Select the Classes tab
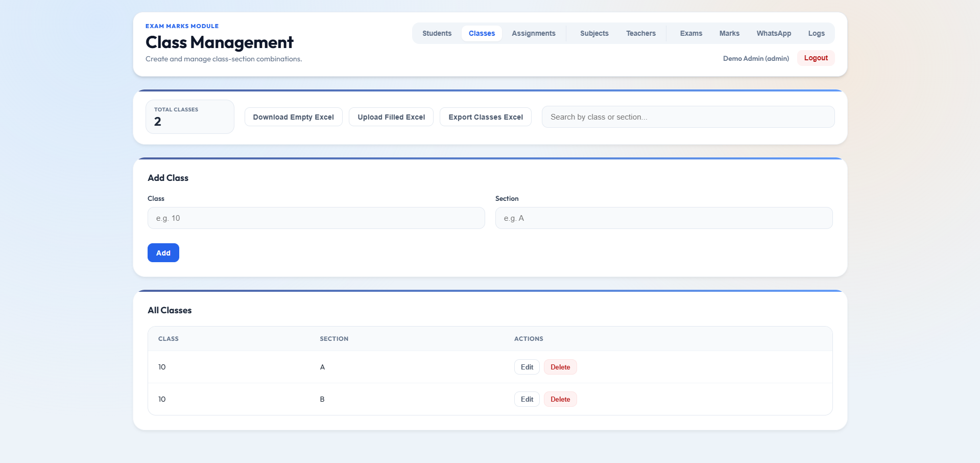Image resolution: width=980 pixels, height=463 pixels. tap(482, 33)
